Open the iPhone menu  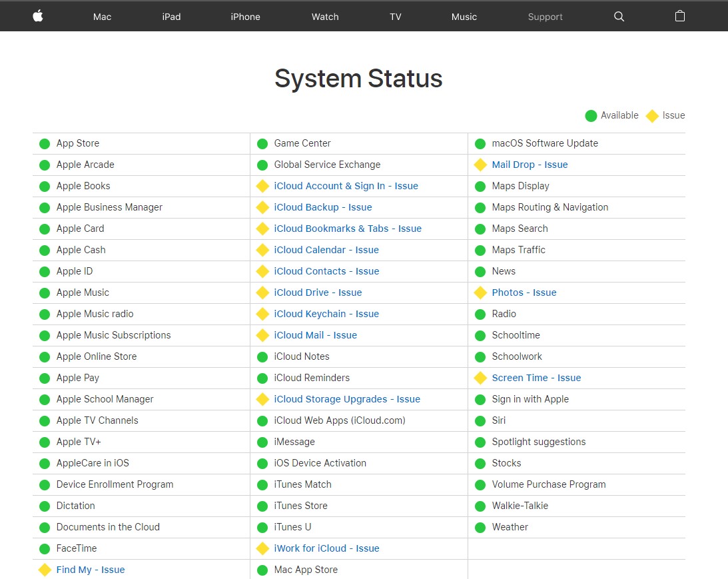click(x=245, y=17)
